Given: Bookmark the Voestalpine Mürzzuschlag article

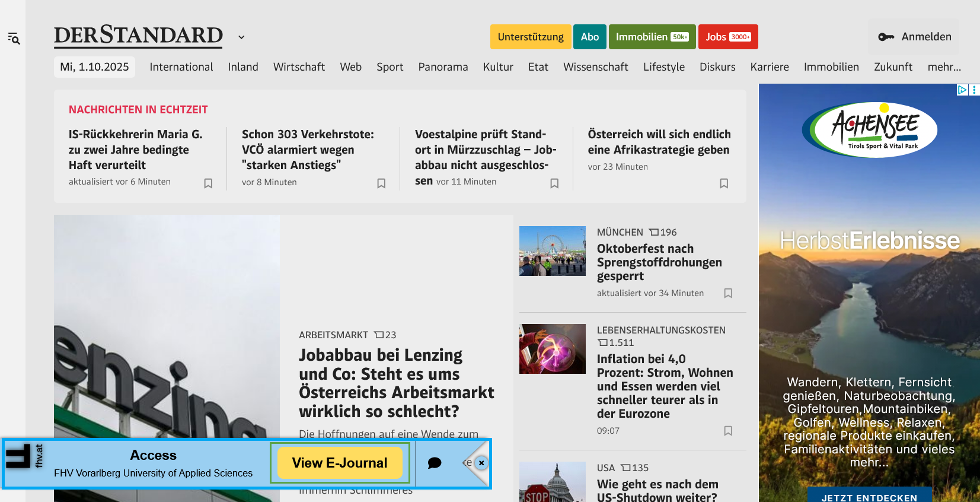Looking at the screenshot, I should (554, 183).
